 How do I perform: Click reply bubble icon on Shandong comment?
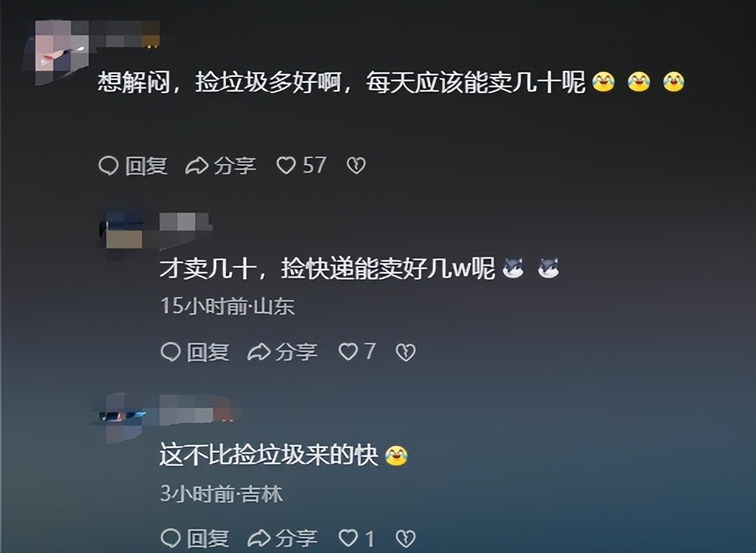[170, 352]
